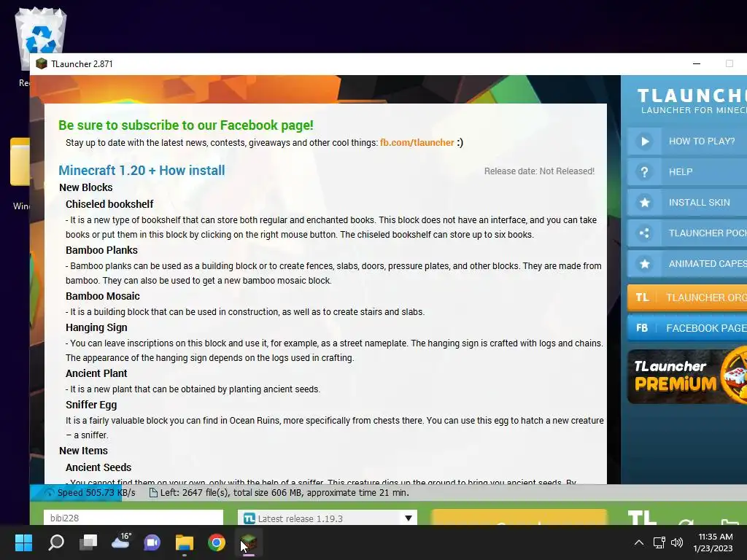Open the Minecraft 1.20 + How install heading
The height and width of the screenshot is (560, 747).
(x=142, y=171)
